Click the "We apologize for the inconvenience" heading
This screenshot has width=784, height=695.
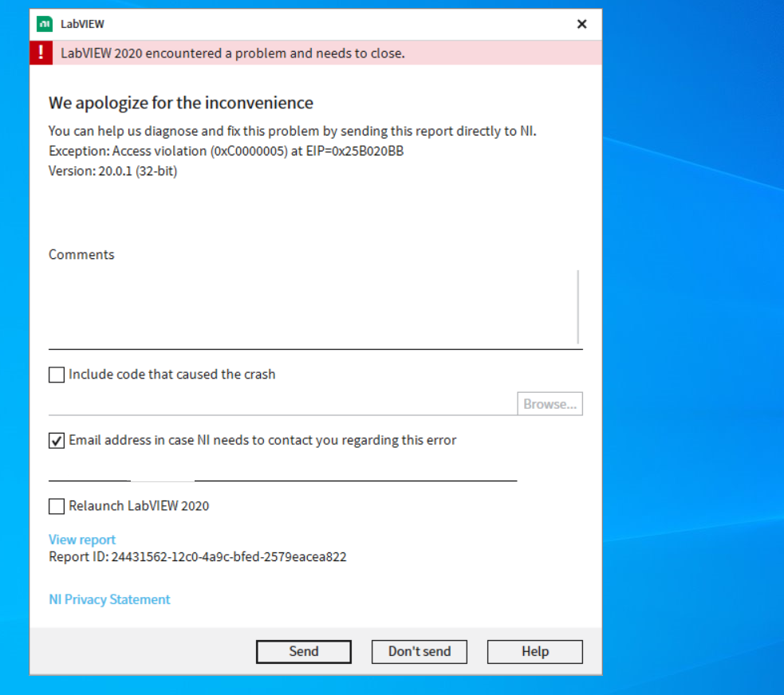(x=181, y=103)
